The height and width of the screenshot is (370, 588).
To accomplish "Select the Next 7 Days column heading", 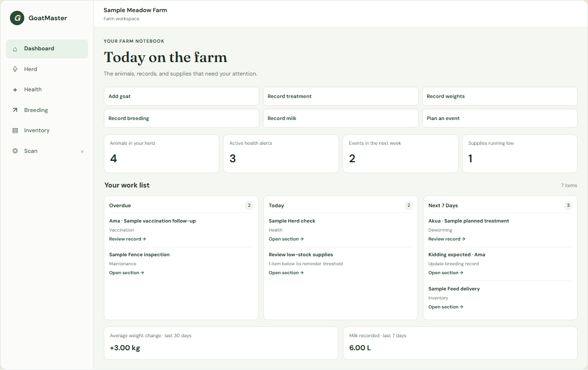I will tap(443, 205).
